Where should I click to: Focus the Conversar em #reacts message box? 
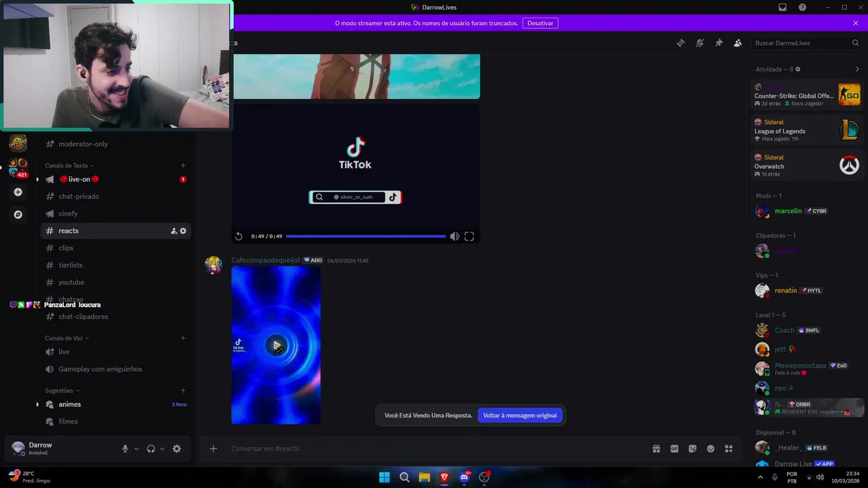tap(434, 449)
